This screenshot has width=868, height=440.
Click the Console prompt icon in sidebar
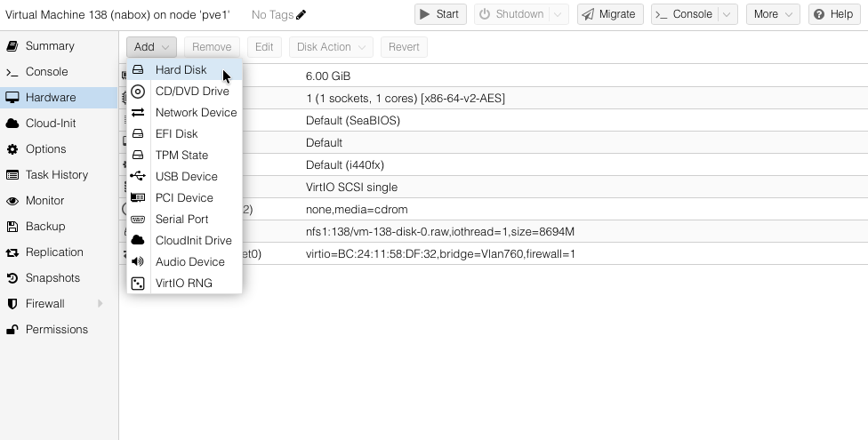tap(12, 72)
